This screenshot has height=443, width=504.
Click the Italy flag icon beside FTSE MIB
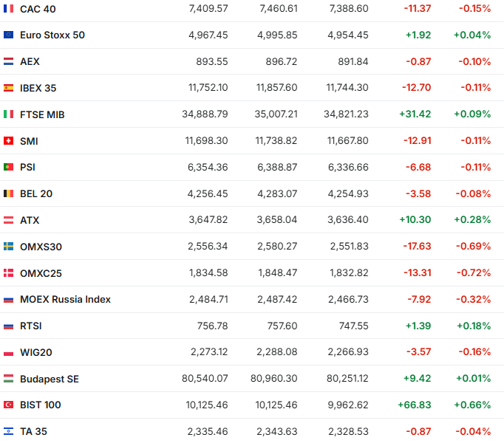point(9,114)
